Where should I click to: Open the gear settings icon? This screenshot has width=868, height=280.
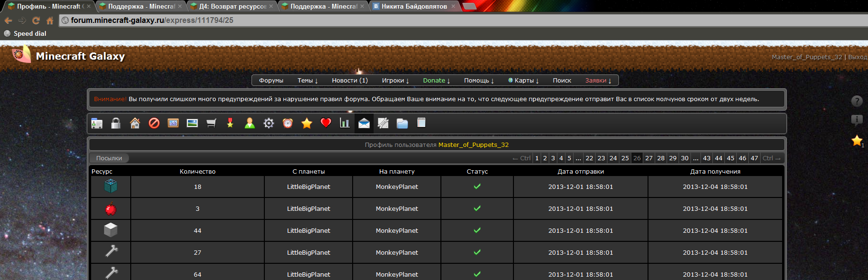click(x=269, y=124)
